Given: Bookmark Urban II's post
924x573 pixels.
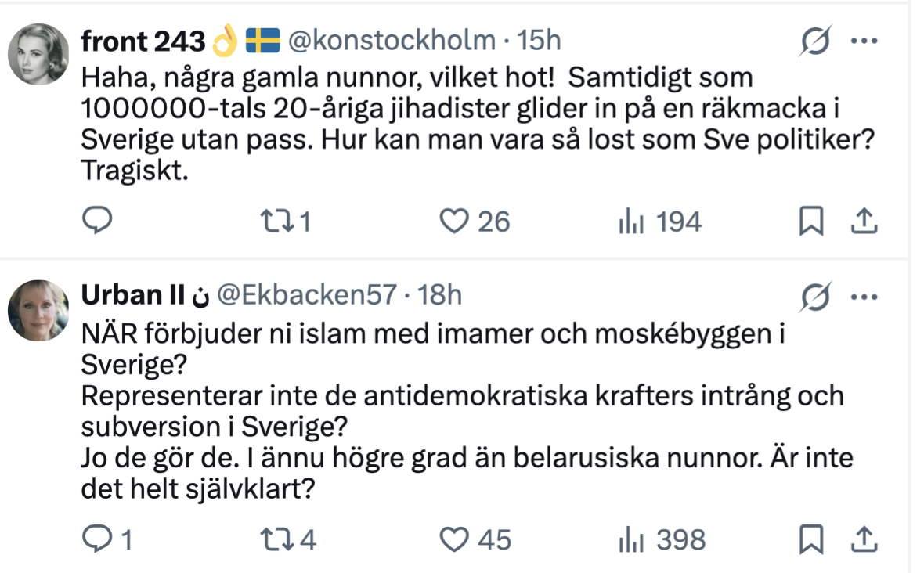Looking at the screenshot, I should 811,539.
